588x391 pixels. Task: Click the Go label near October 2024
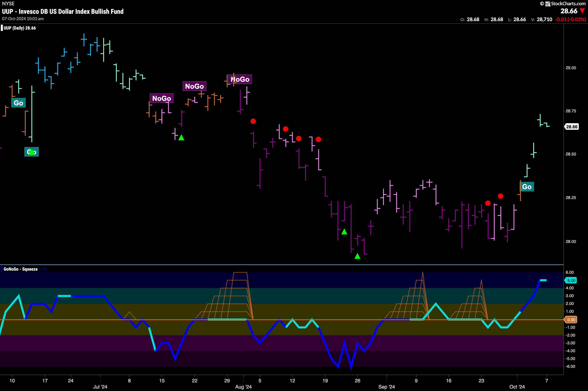527,186
